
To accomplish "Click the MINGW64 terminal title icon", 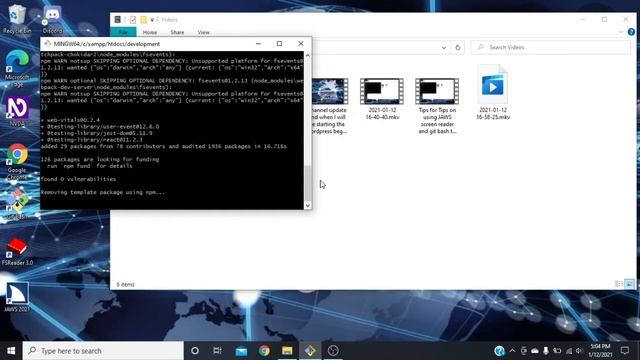I will pyautogui.click(x=48, y=44).
